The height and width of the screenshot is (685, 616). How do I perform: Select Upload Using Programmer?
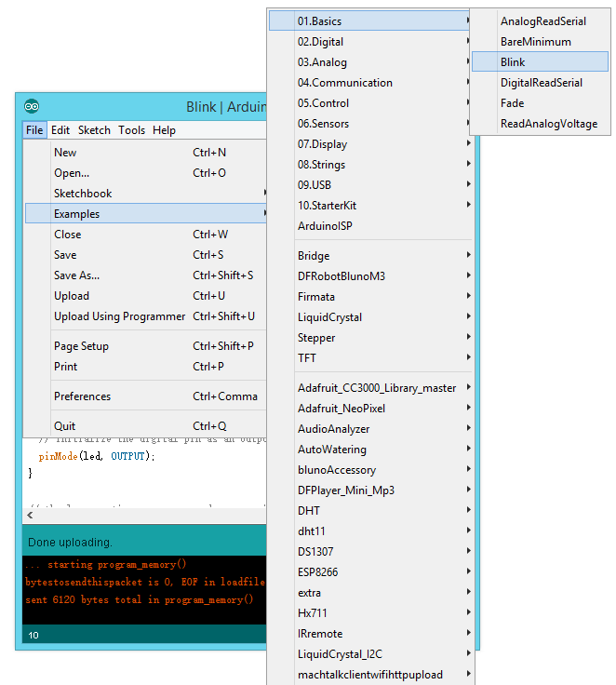tap(145, 316)
